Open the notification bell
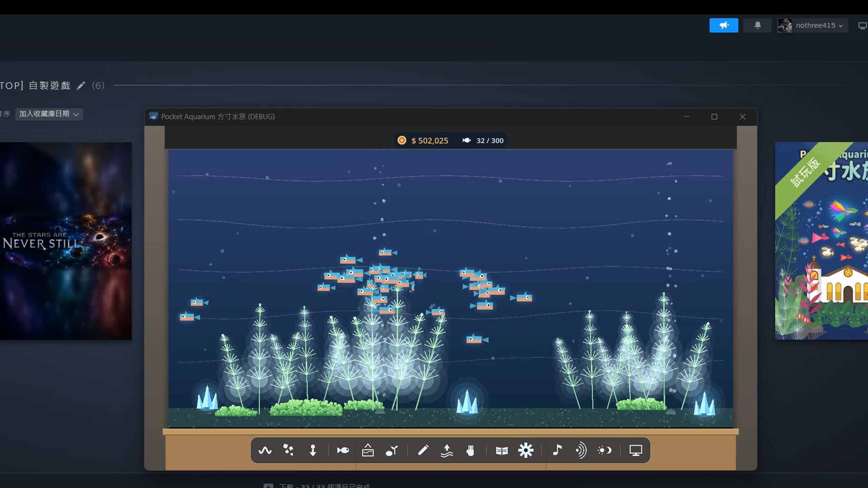The height and width of the screenshot is (488, 868). (758, 25)
